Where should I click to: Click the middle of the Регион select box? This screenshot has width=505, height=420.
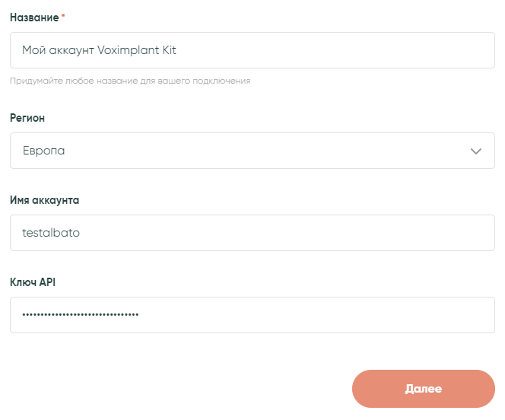click(x=252, y=151)
